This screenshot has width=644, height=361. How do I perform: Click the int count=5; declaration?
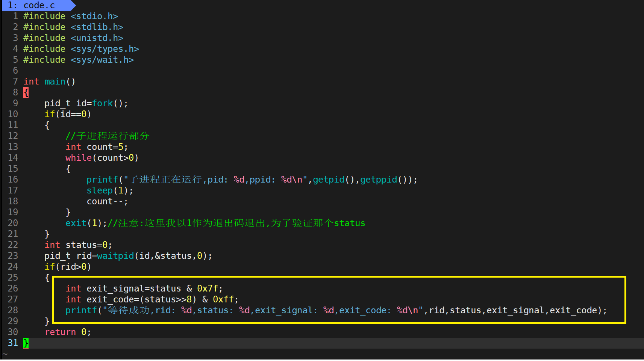[97, 147]
